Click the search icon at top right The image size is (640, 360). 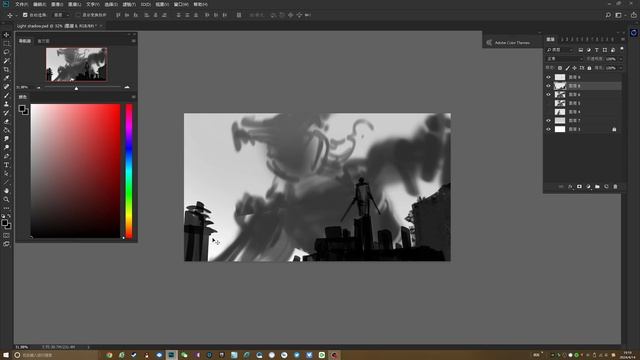(x=608, y=15)
